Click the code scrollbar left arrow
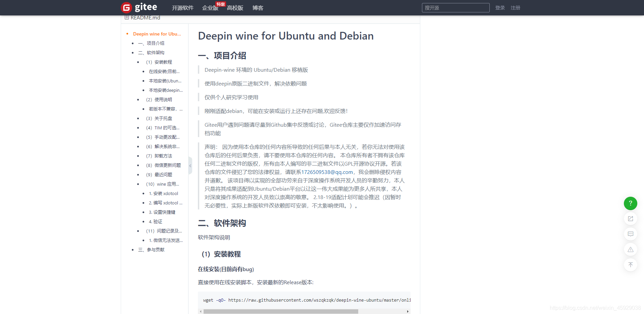This screenshot has height=314, width=644. point(201,311)
